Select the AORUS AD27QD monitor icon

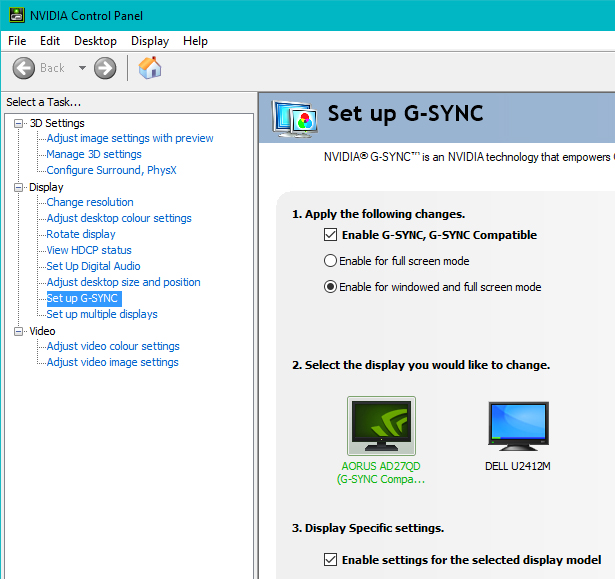381,426
